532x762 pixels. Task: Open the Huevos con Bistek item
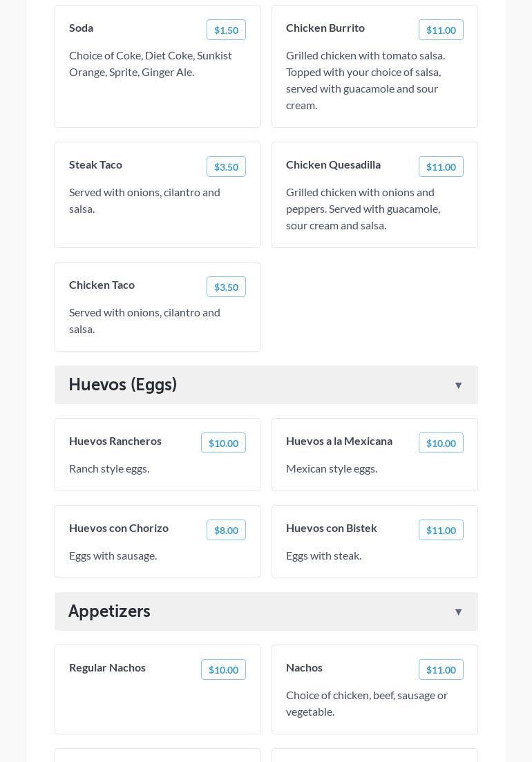332,528
